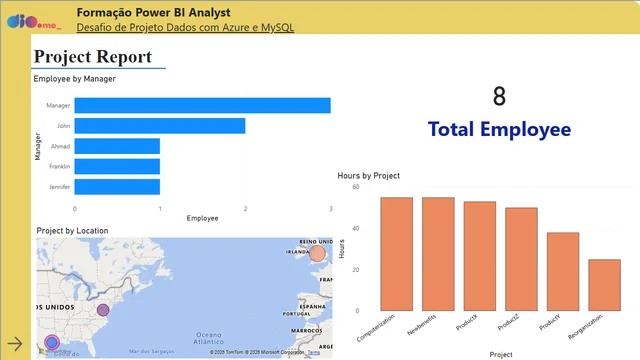The width and height of the screenshot is (640, 360).
Task: Click the right arrow navigation icon
Action: tap(15, 344)
